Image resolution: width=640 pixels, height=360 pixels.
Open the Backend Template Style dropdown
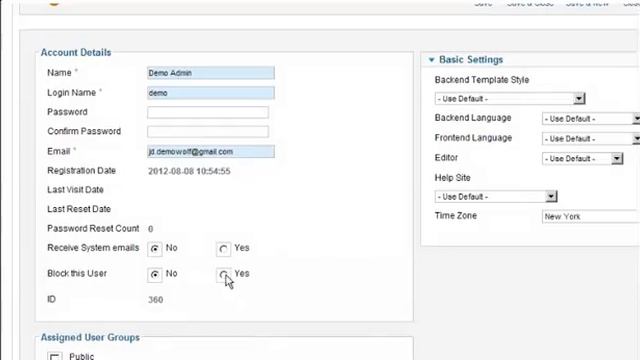510,99
